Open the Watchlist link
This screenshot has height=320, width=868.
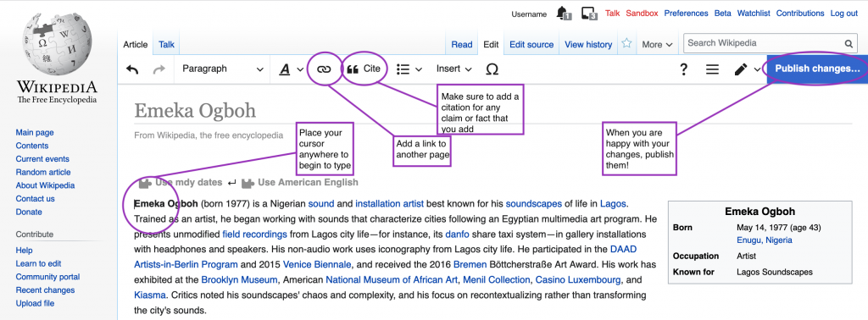point(754,14)
